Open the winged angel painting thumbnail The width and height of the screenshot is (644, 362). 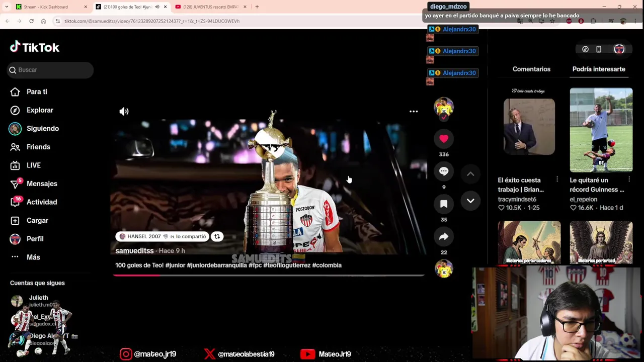point(601,242)
